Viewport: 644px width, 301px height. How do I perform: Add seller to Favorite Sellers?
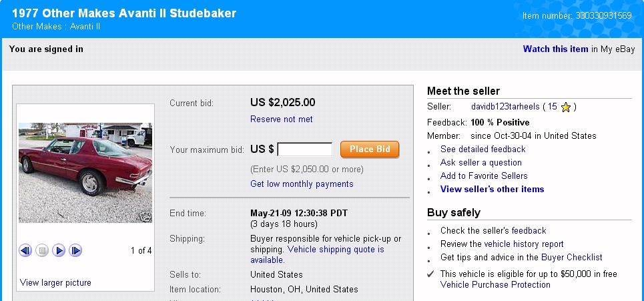(x=484, y=176)
